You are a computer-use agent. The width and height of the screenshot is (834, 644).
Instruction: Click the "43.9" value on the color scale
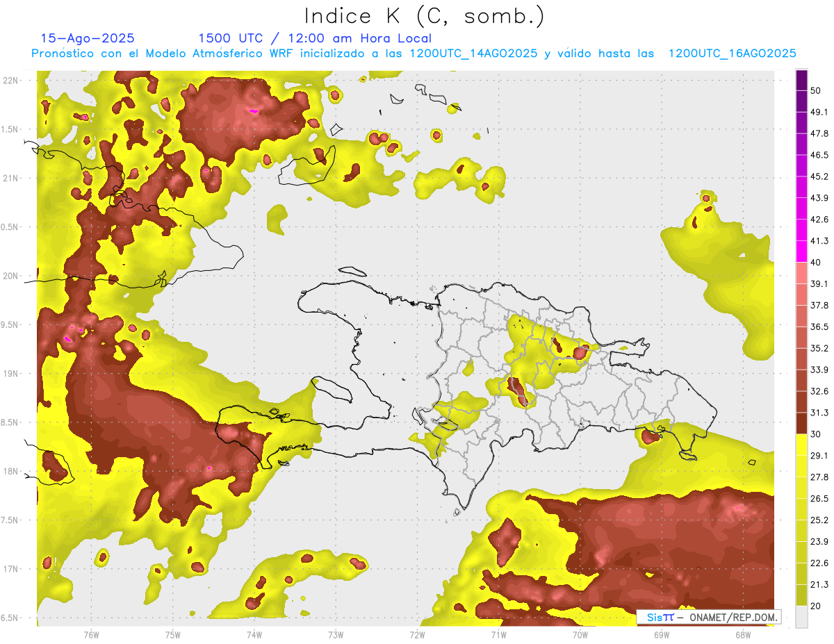(x=819, y=198)
